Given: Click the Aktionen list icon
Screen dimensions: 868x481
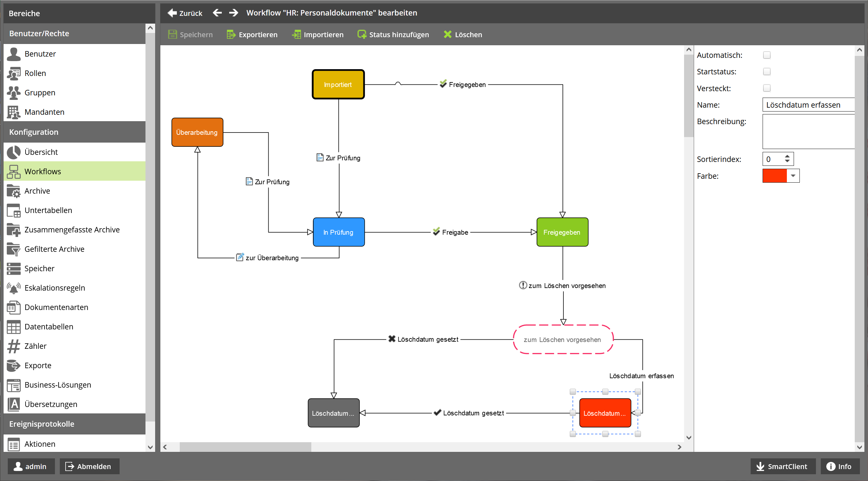Looking at the screenshot, I should [14, 444].
